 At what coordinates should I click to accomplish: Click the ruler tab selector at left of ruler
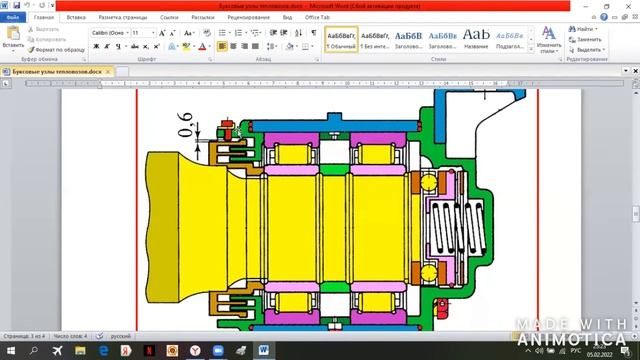click(6, 83)
